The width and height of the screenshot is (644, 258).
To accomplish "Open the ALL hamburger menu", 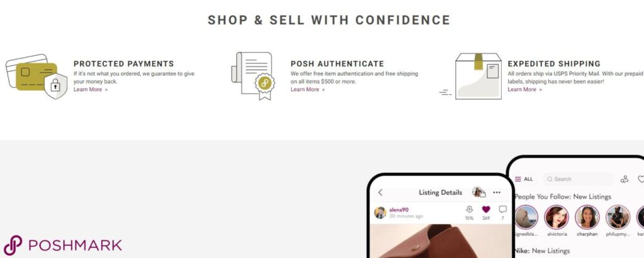I will [x=524, y=180].
